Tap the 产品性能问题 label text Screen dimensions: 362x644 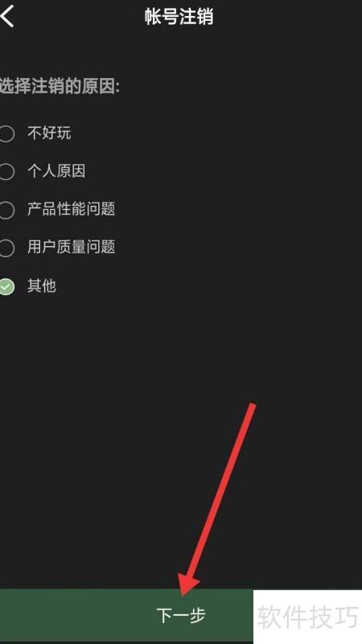pyautogui.click(x=71, y=210)
